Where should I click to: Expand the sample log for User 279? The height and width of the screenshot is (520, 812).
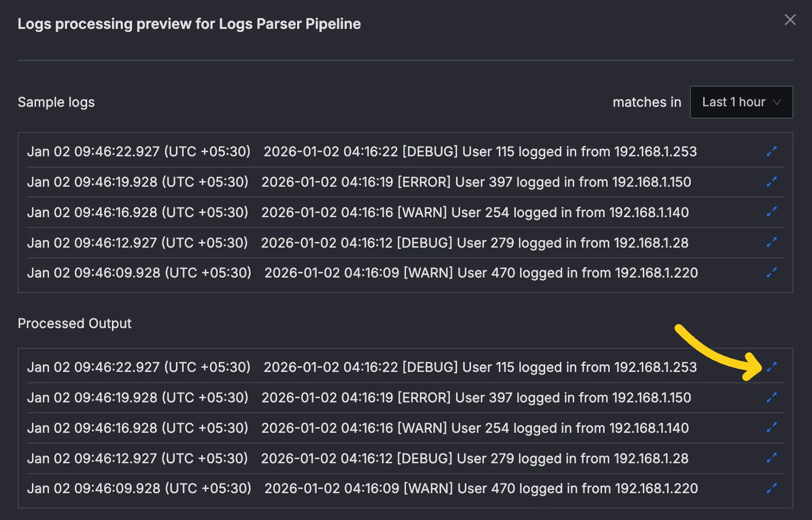tap(772, 242)
